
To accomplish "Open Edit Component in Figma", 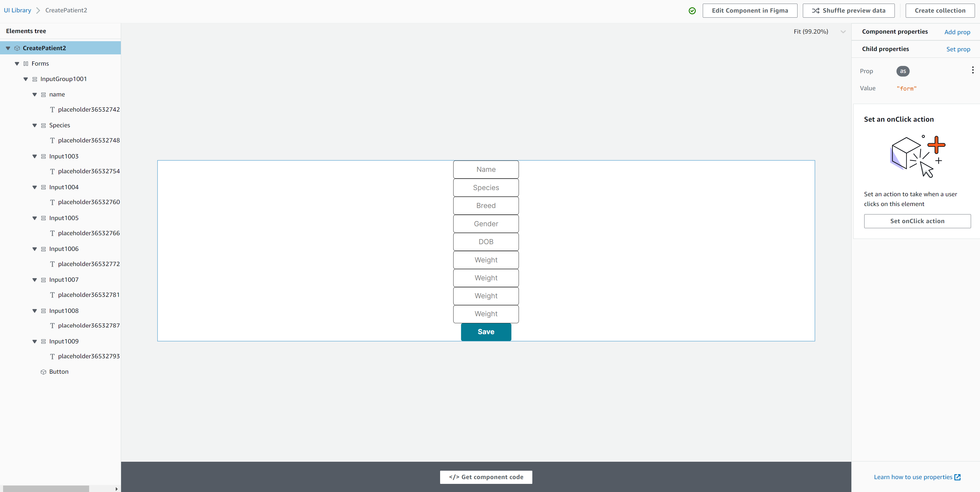I will (750, 11).
